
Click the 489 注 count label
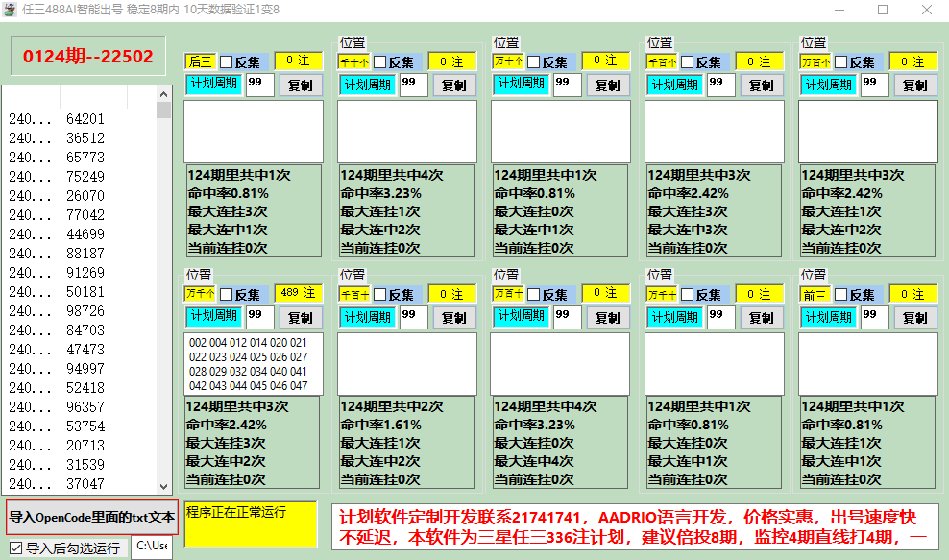click(x=299, y=293)
